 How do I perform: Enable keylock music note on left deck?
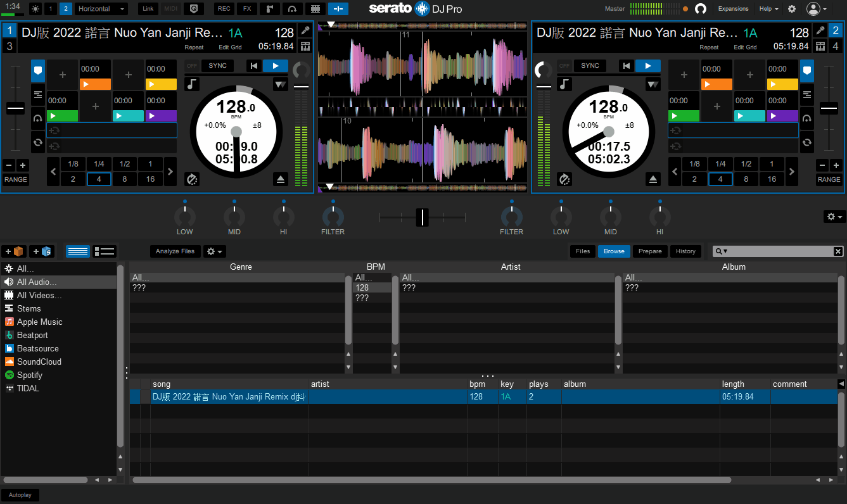[191, 84]
